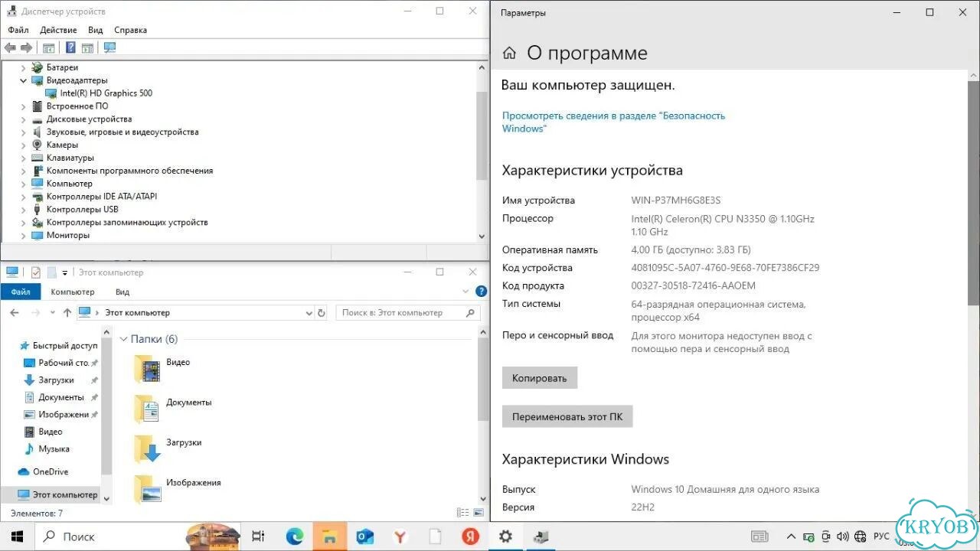Screen dimensions: 980x551
Task: Open the Файл menu in Device Manager
Action: pos(18,30)
